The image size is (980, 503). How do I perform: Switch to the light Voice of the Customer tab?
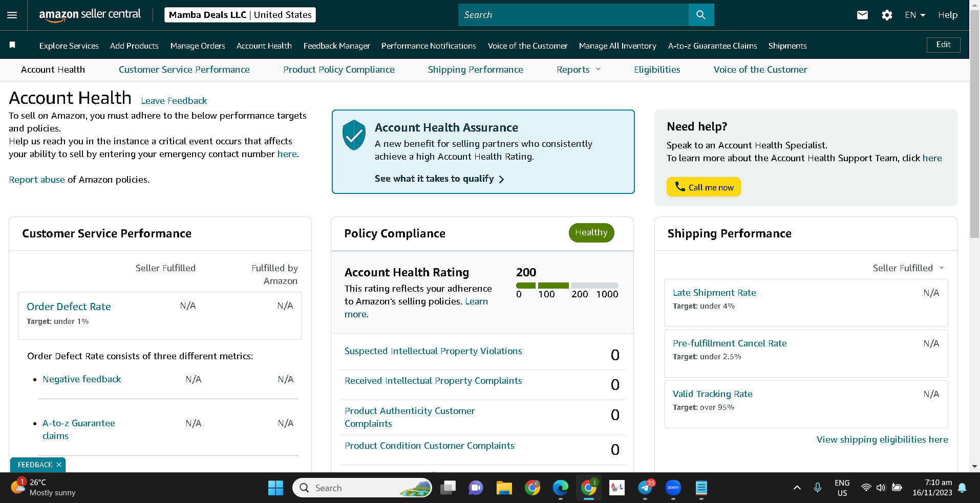760,70
